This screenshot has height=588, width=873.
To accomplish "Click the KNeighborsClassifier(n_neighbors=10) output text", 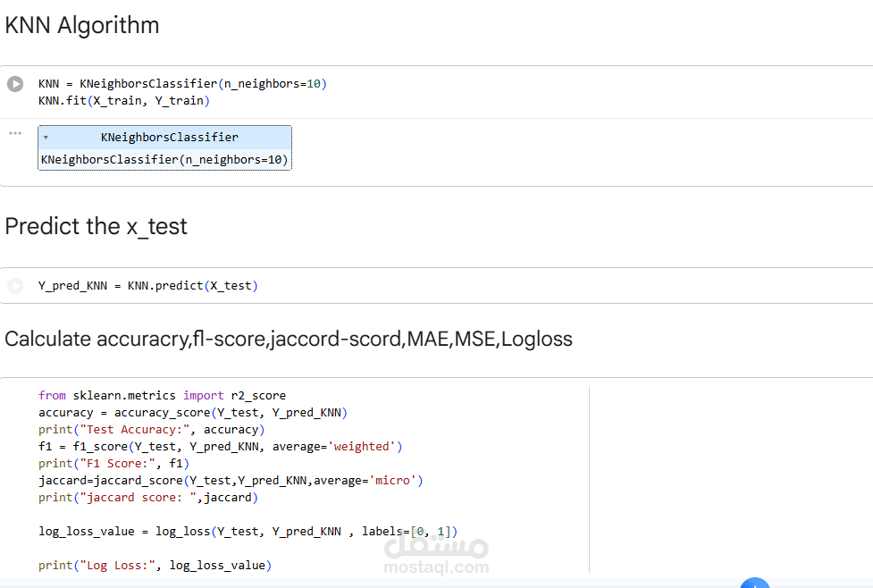I will pyautogui.click(x=164, y=160).
